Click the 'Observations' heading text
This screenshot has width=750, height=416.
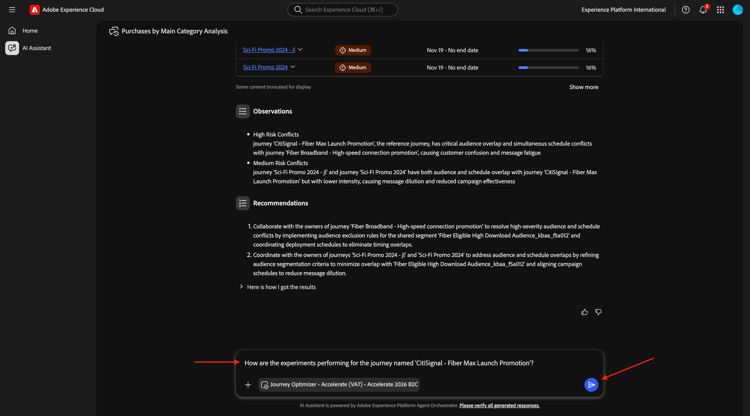click(x=273, y=111)
